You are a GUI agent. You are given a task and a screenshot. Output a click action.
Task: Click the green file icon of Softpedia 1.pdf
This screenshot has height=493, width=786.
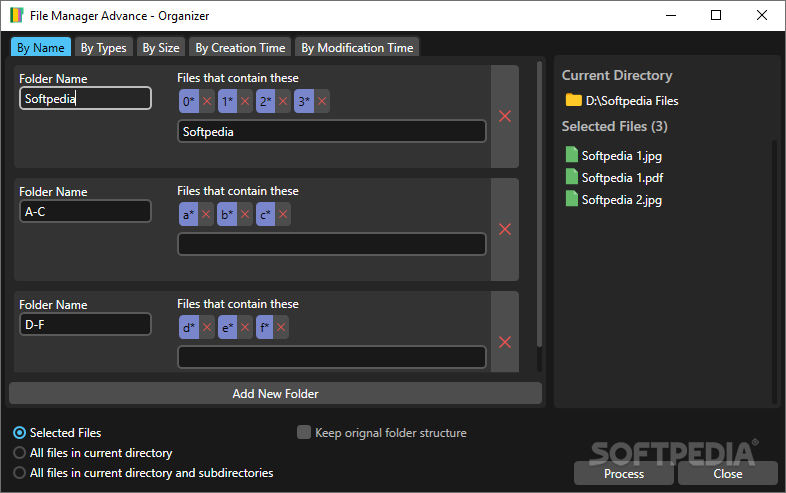[x=571, y=177]
